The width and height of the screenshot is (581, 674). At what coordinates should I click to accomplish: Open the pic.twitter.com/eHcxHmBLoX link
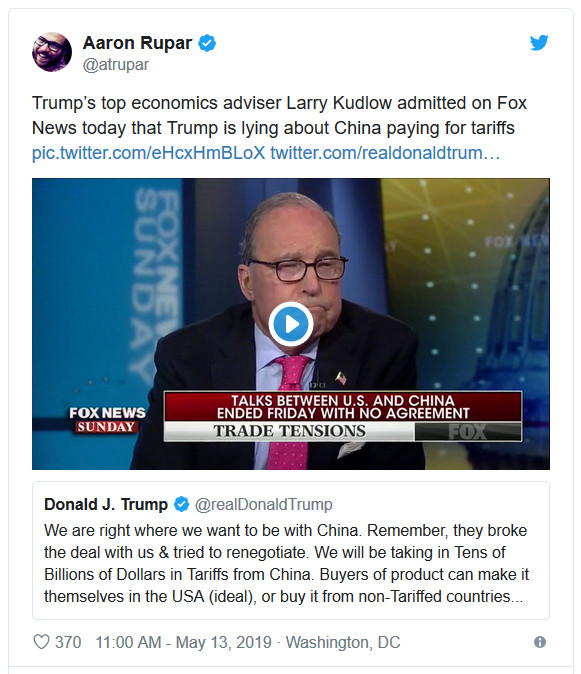(149, 153)
